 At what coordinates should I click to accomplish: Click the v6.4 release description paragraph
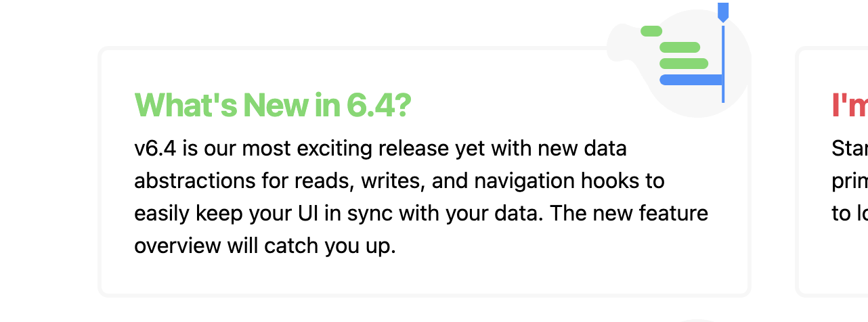[x=421, y=197]
